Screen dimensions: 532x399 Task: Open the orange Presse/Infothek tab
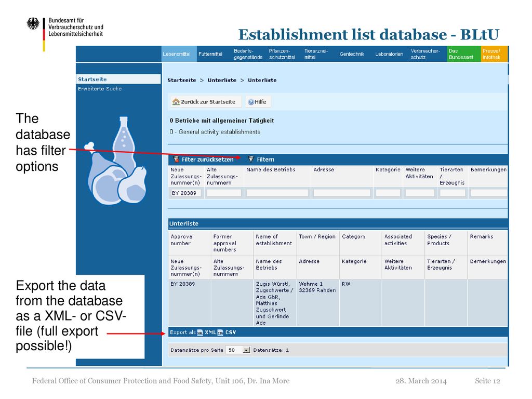(x=494, y=54)
